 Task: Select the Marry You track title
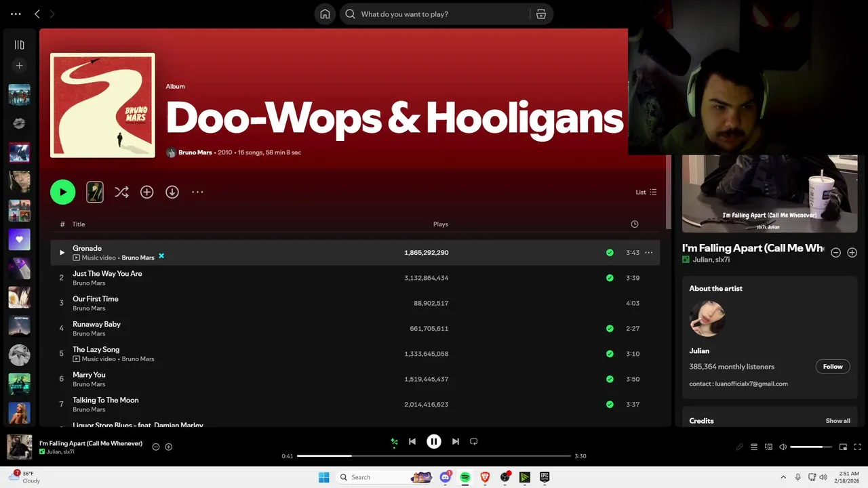click(89, 375)
